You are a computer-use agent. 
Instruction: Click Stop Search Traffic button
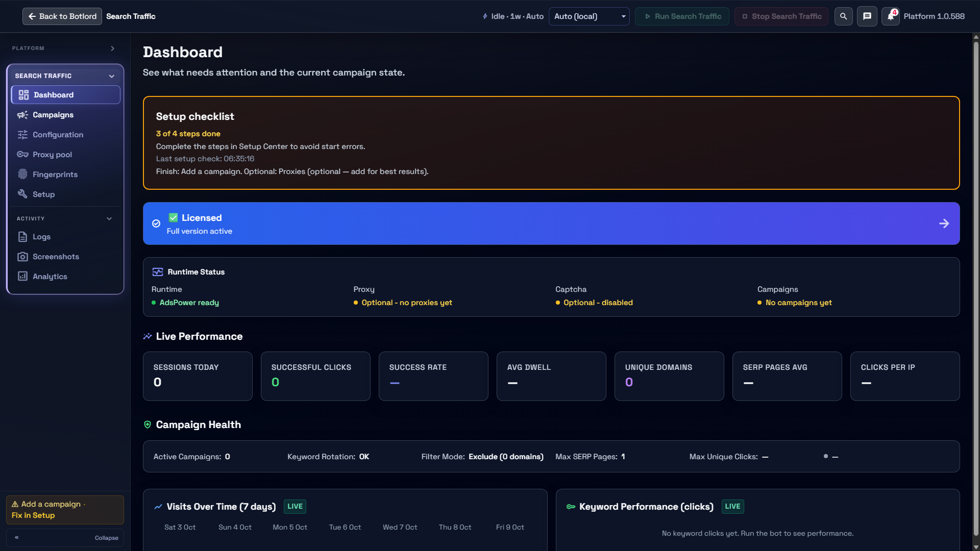click(x=781, y=16)
